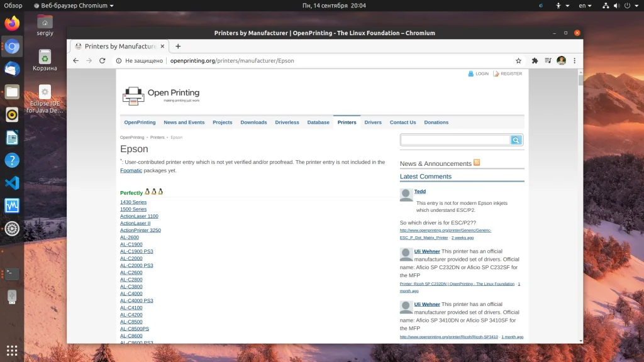
Task: Open the Обзор activities overview
Action: pos(13,5)
